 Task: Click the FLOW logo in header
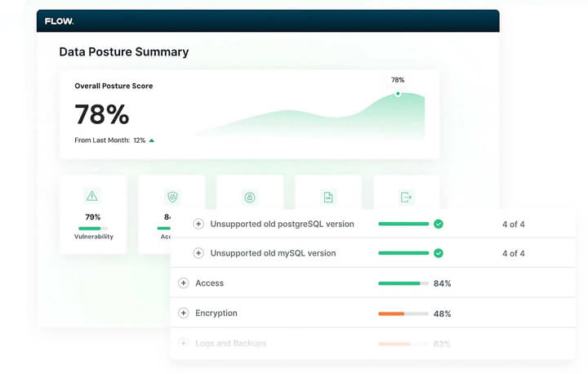click(59, 21)
